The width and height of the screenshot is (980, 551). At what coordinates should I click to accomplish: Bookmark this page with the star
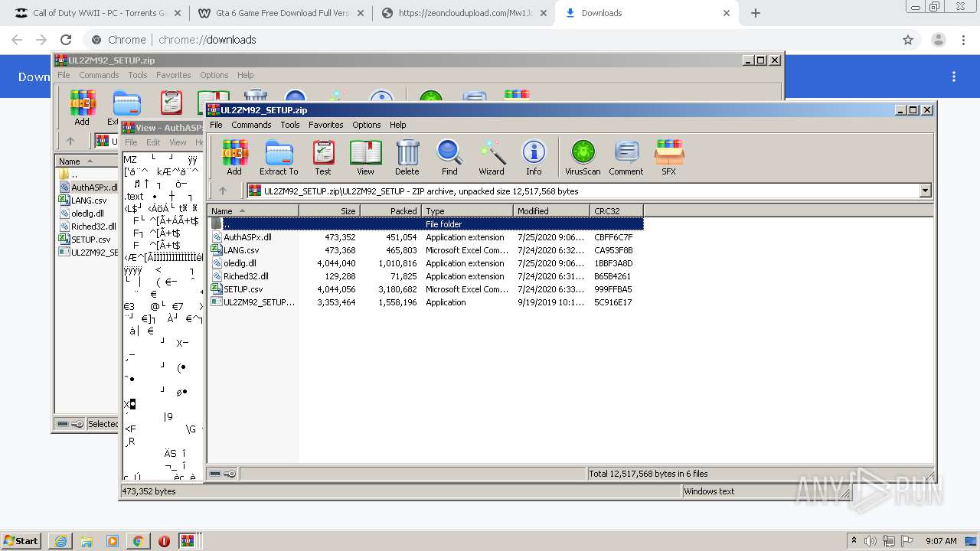click(x=908, y=40)
